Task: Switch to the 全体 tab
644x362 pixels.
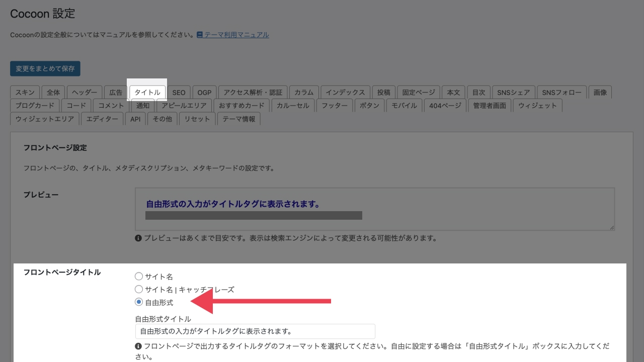Action: pos(53,93)
